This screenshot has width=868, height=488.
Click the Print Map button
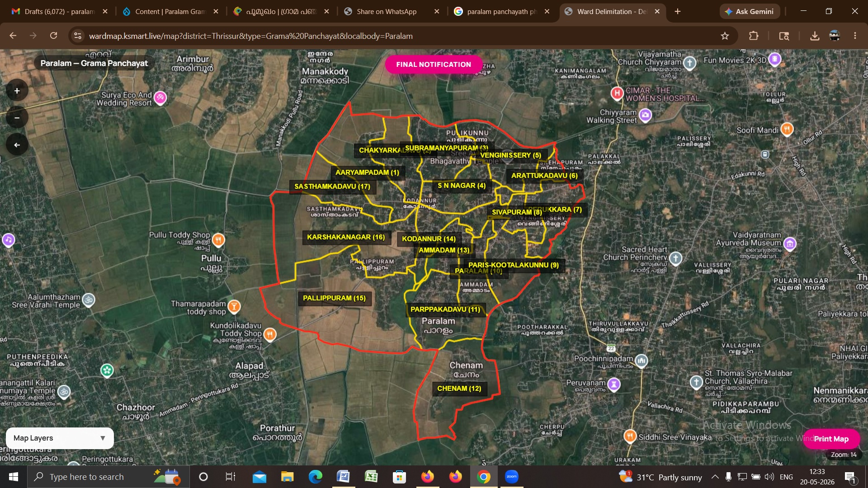click(x=831, y=439)
